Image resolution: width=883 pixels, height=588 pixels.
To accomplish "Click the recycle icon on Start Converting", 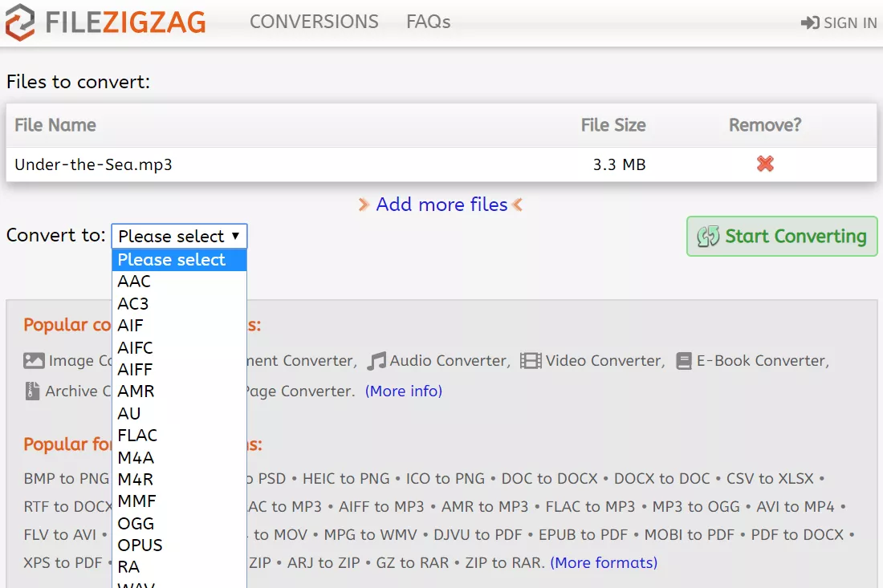I will coord(710,237).
